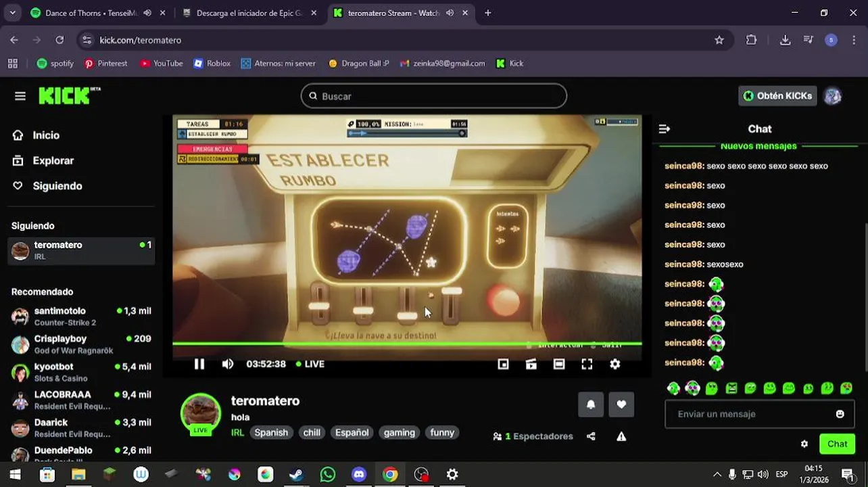The image size is (868, 487).
Task: Open recommended channel LACOBRAAA
Action: tap(81, 400)
